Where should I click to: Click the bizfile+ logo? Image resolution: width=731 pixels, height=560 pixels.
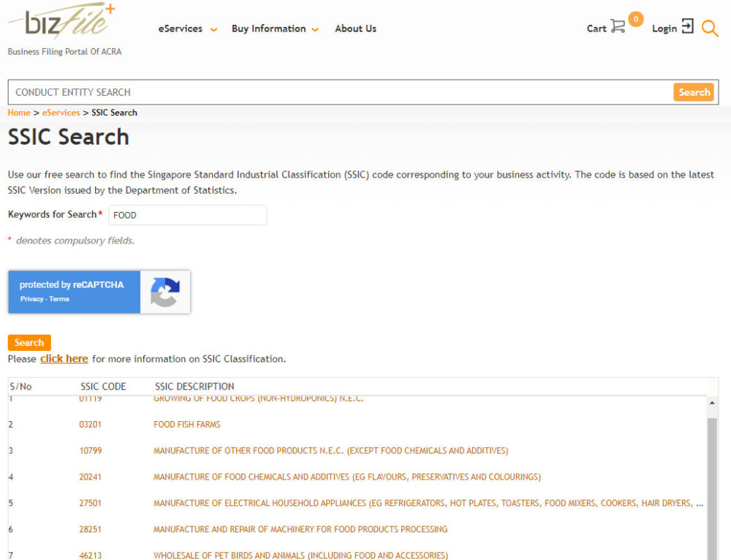(62, 22)
